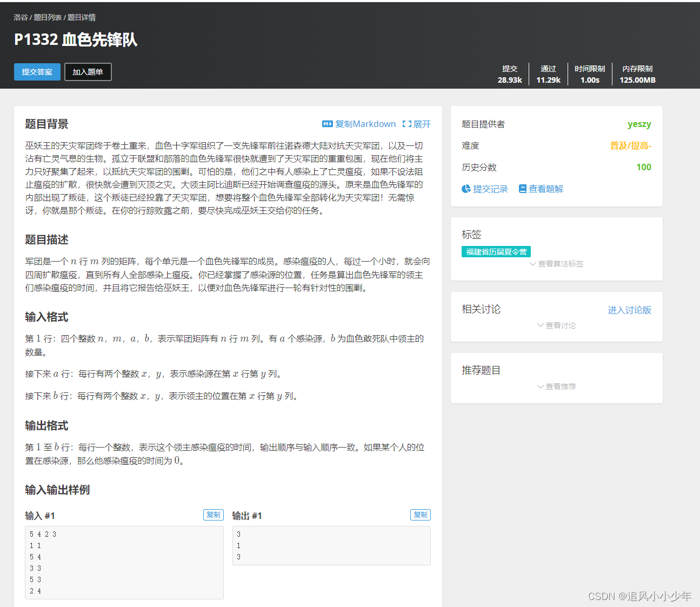Click the 历史分数 value 100
The height and width of the screenshot is (607, 700).
(x=644, y=167)
